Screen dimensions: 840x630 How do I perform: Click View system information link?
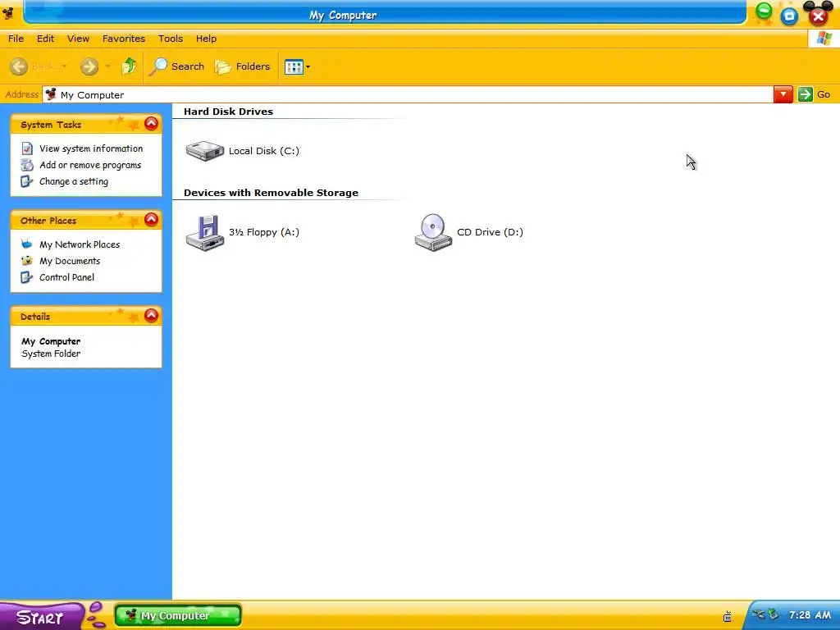91,148
